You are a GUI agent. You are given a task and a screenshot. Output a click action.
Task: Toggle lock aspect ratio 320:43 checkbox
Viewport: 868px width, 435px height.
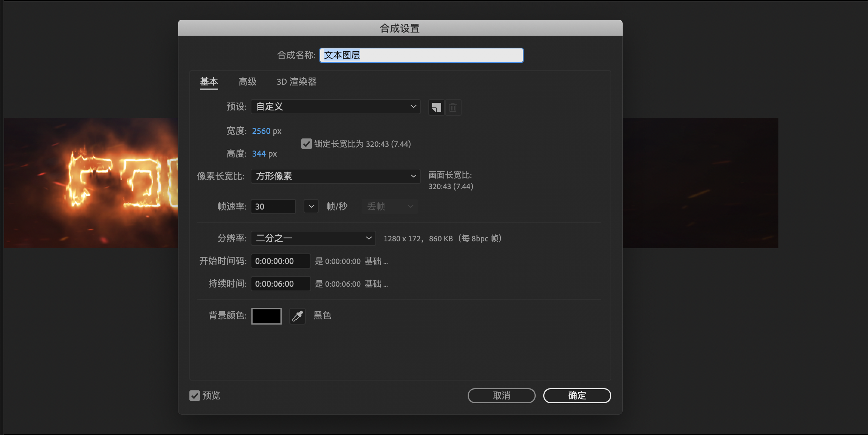306,144
